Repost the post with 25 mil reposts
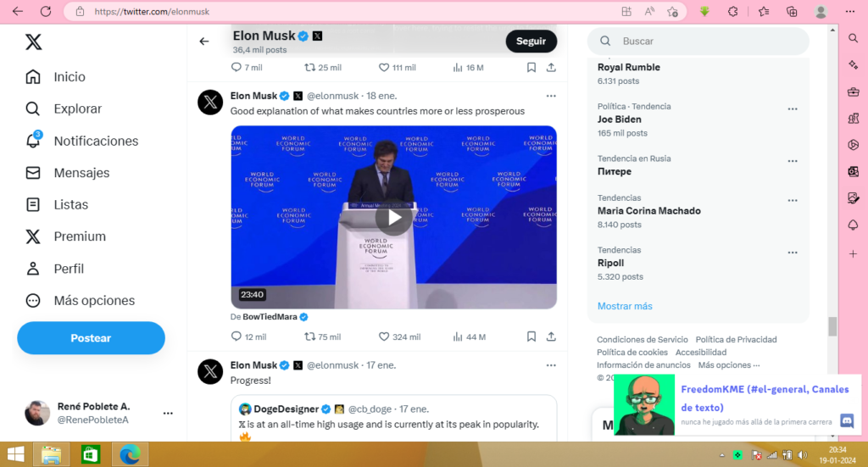868x467 pixels. click(323, 68)
